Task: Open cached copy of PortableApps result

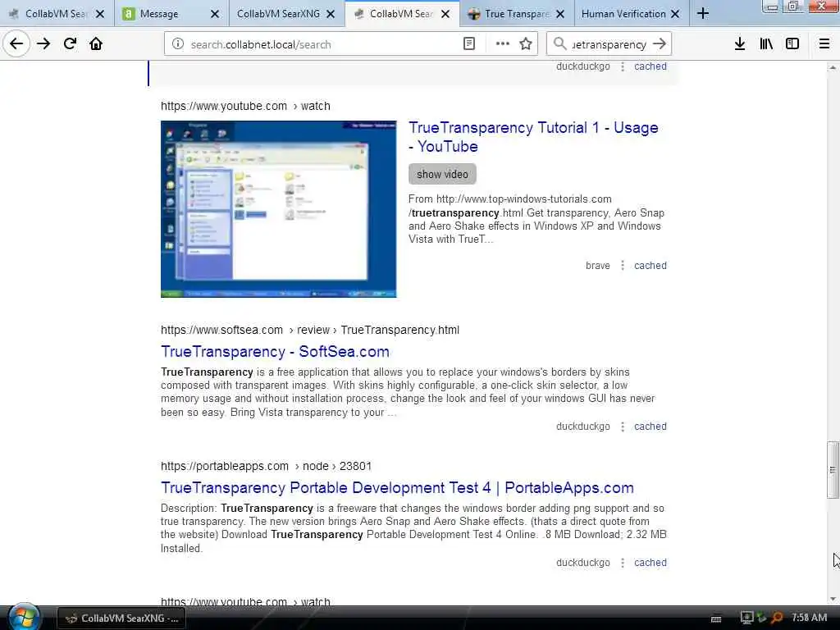Action: pos(651,563)
